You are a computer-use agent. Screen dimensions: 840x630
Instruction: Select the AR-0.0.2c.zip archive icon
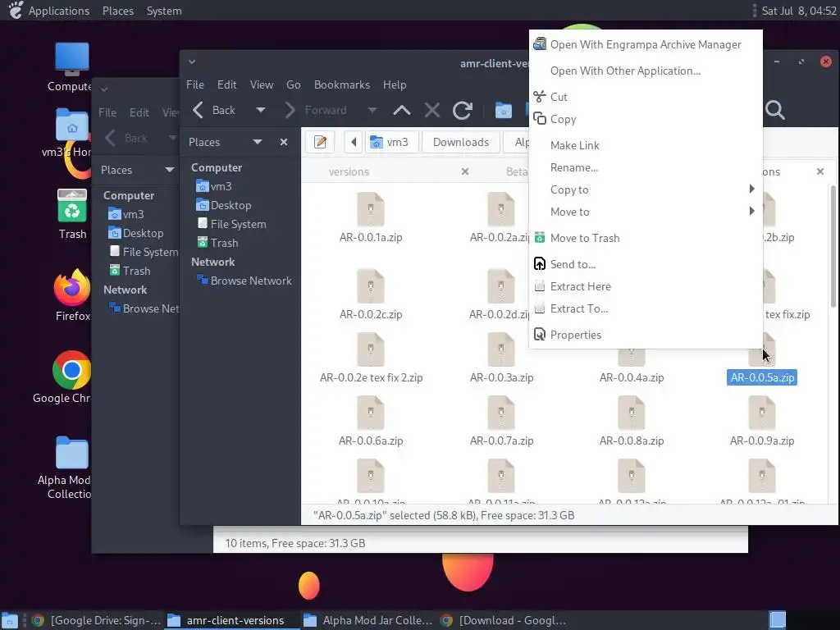coord(371,286)
